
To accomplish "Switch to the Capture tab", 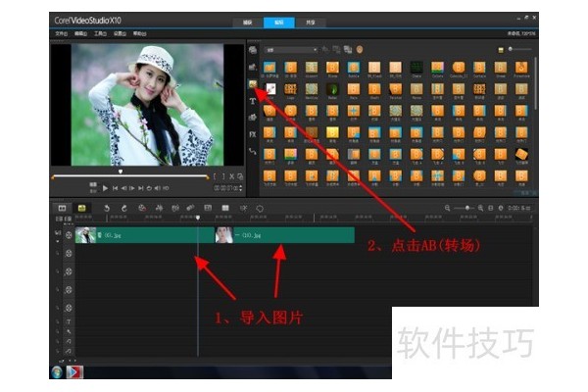I will pyautogui.click(x=247, y=23).
